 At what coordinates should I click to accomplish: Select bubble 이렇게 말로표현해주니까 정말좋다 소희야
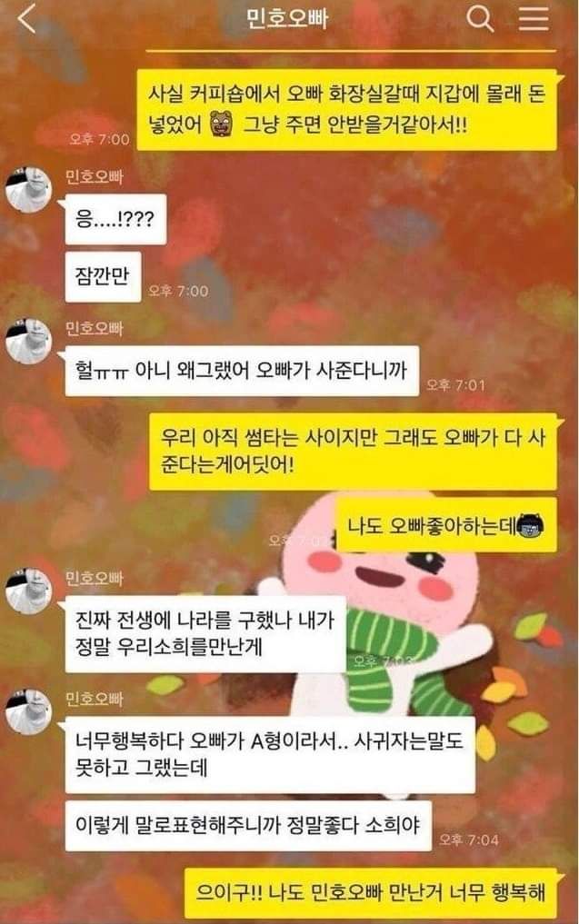coord(248,826)
